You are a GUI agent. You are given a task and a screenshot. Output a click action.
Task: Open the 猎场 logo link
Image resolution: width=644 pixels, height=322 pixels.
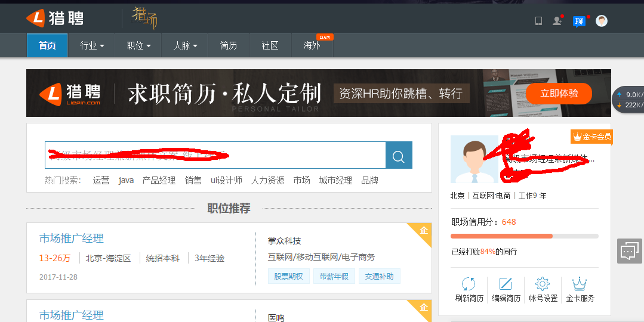144,18
